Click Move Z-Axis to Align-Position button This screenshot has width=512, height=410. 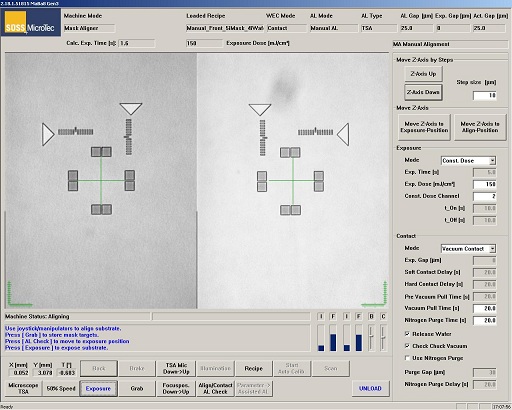click(480, 127)
